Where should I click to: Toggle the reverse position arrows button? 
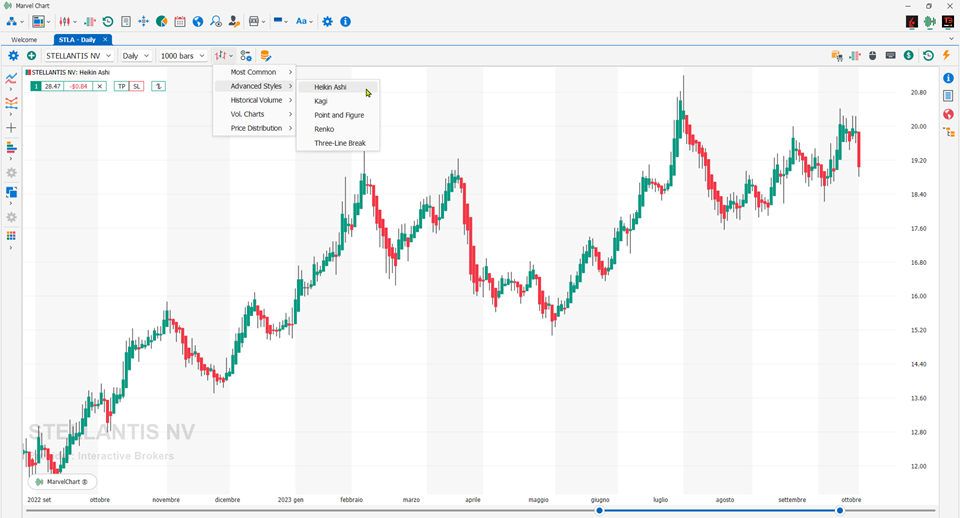158,86
